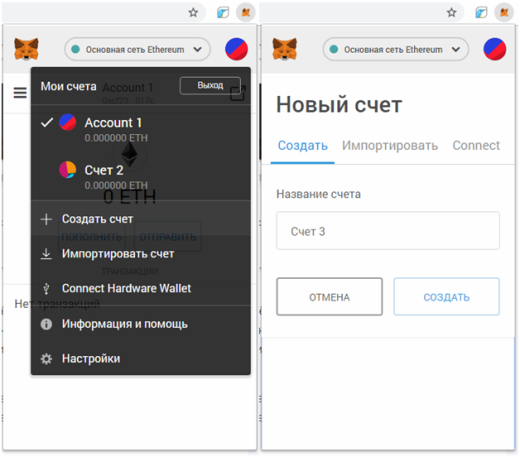Viewport: 520px width, 457px height.
Task: Click the Account 1 avatar in accounts list
Action: coord(68,122)
